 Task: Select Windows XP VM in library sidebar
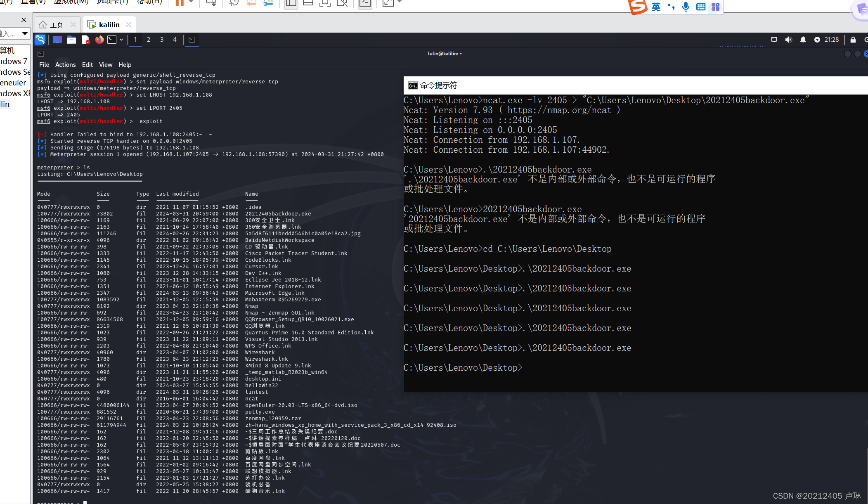15,93
